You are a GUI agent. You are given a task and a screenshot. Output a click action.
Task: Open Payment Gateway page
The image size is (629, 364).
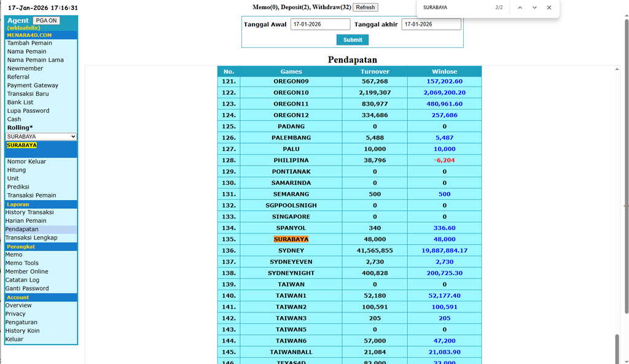[x=33, y=85]
